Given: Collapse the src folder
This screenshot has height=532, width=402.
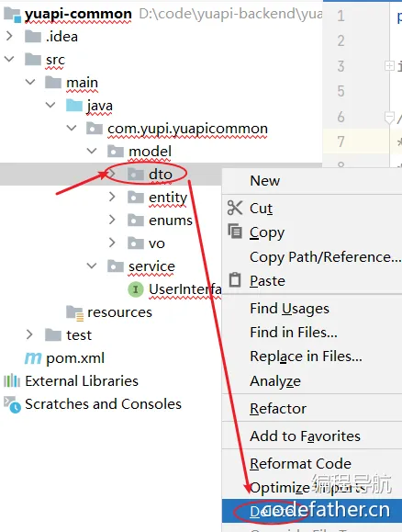Looking at the screenshot, I should point(9,59).
